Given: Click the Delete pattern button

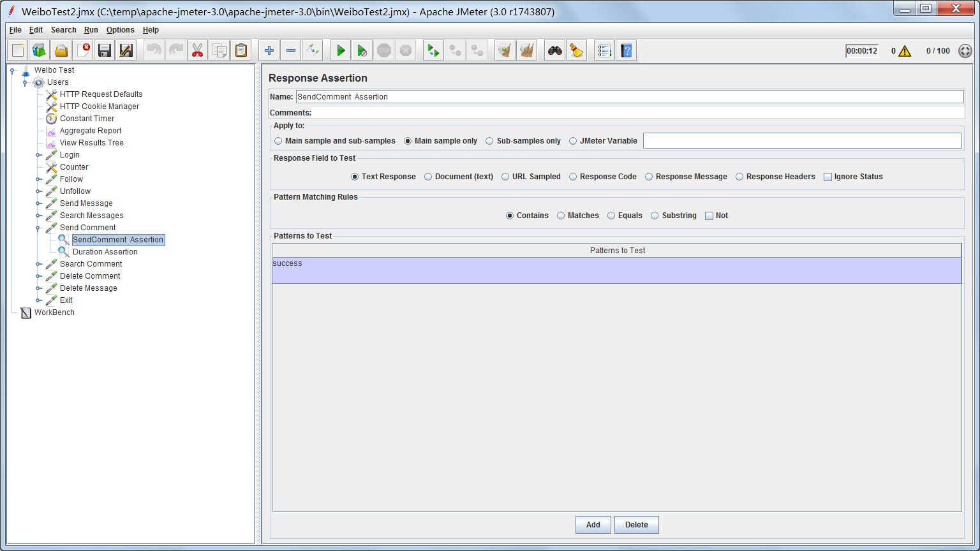Looking at the screenshot, I should [x=637, y=525].
